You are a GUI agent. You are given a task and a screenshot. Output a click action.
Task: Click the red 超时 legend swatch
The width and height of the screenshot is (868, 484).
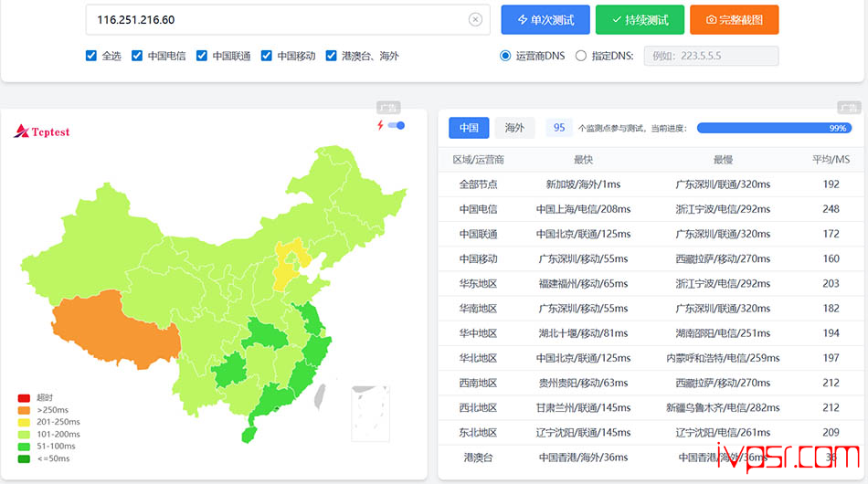24,398
